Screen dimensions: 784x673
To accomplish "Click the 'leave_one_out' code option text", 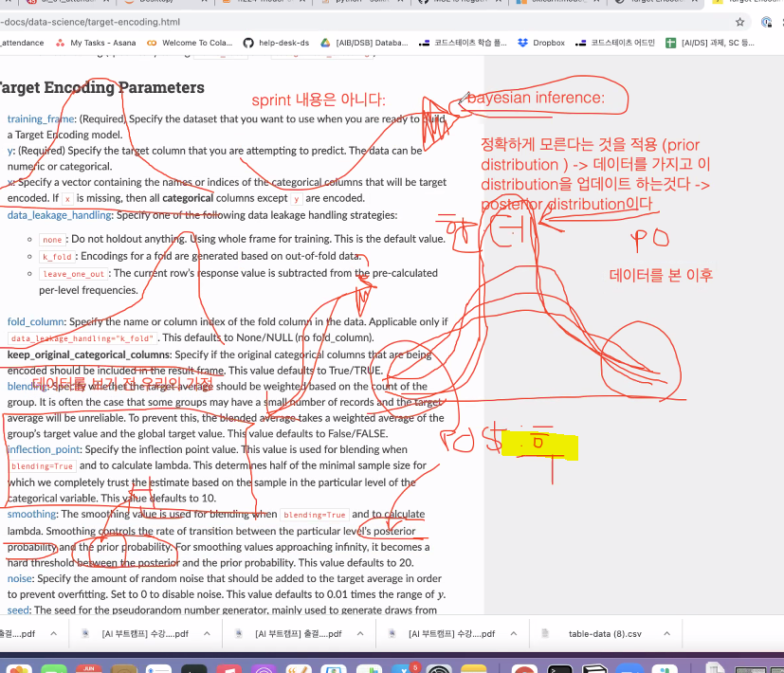I will (74, 274).
